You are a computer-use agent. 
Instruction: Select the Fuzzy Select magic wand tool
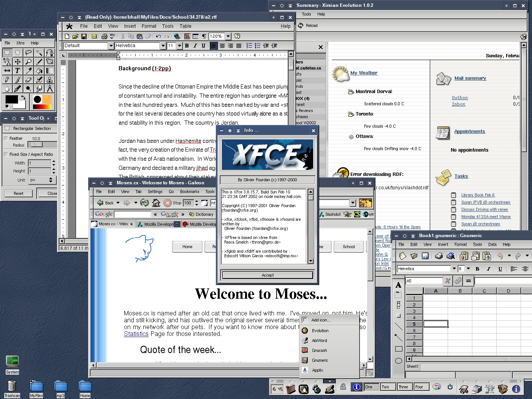(39, 52)
